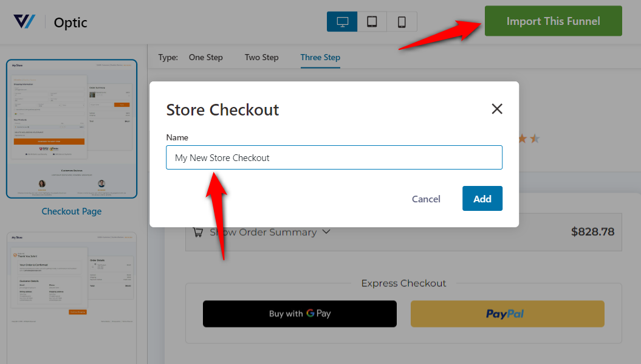Cancel the Store Checkout dialog
This screenshot has height=364, width=641.
pos(426,199)
